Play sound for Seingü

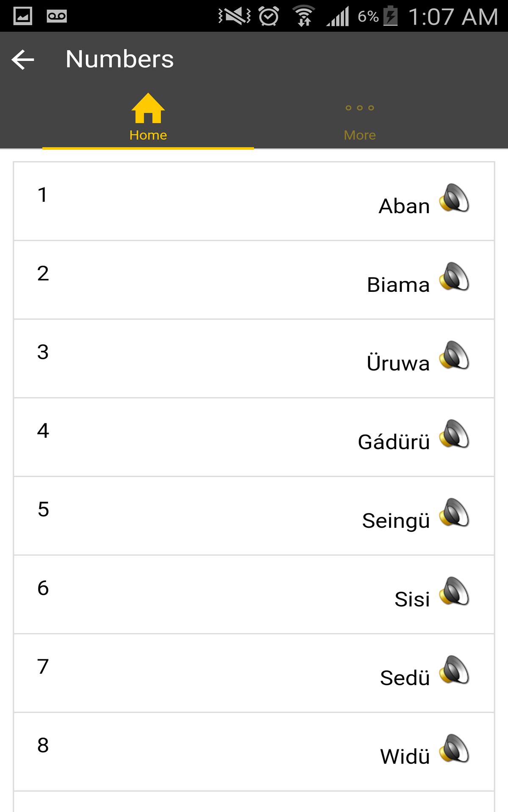click(454, 513)
